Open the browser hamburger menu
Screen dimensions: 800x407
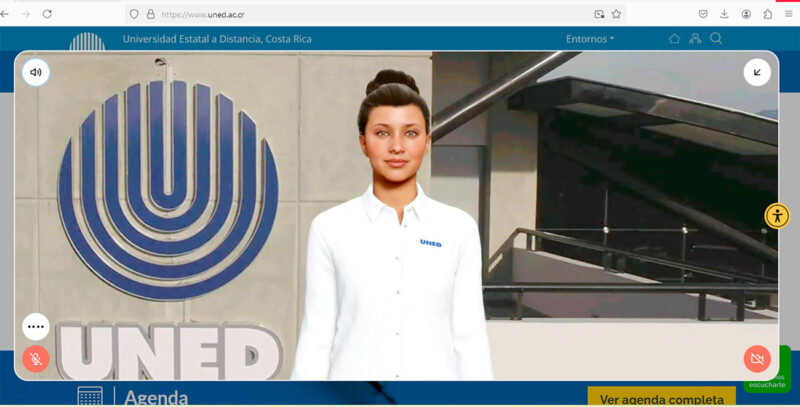[789, 14]
